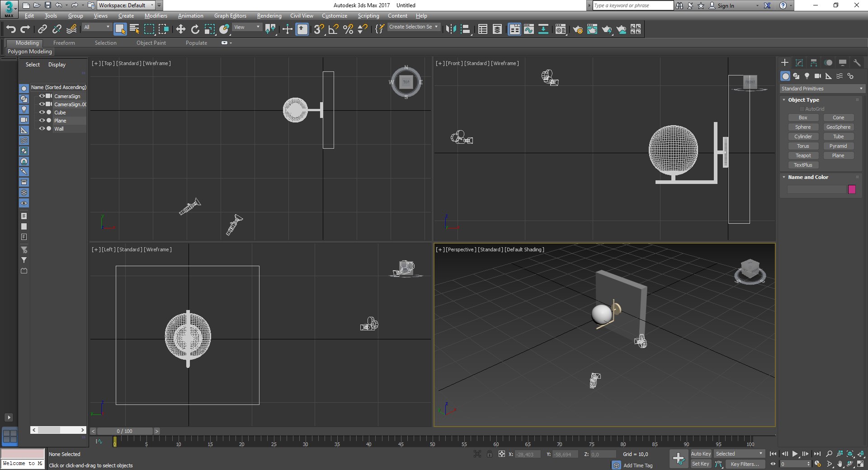Open the Schematic View
The width and height of the screenshot is (868, 470).
click(543, 29)
